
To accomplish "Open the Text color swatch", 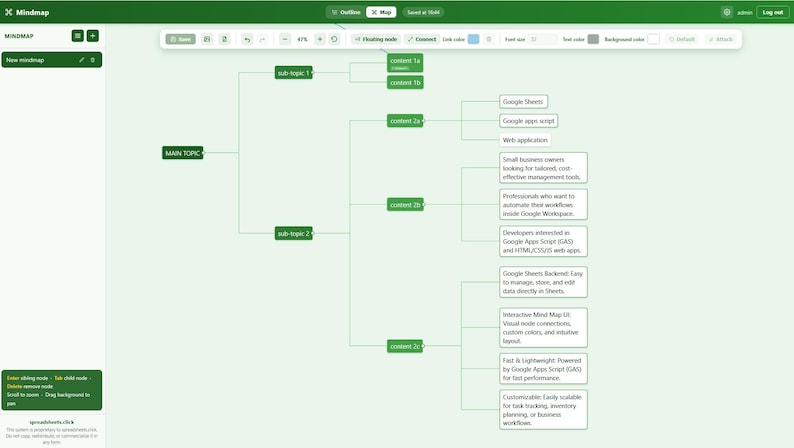I will coord(593,39).
